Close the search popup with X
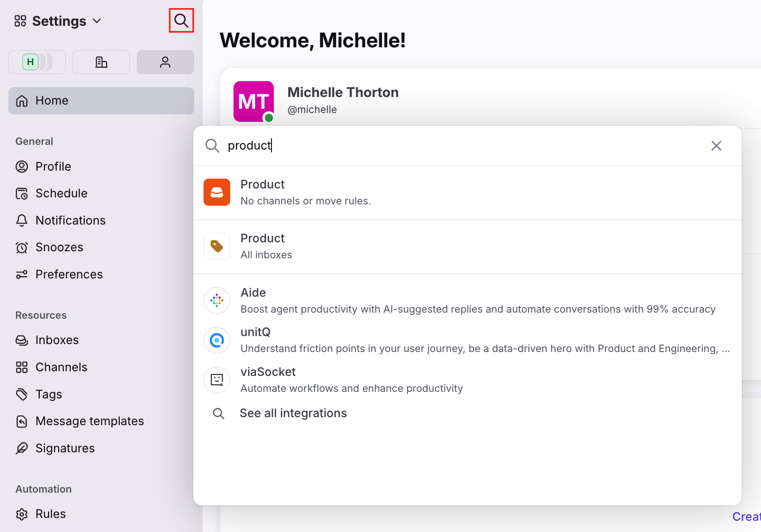Viewport: 761px width, 532px height. 716,146
